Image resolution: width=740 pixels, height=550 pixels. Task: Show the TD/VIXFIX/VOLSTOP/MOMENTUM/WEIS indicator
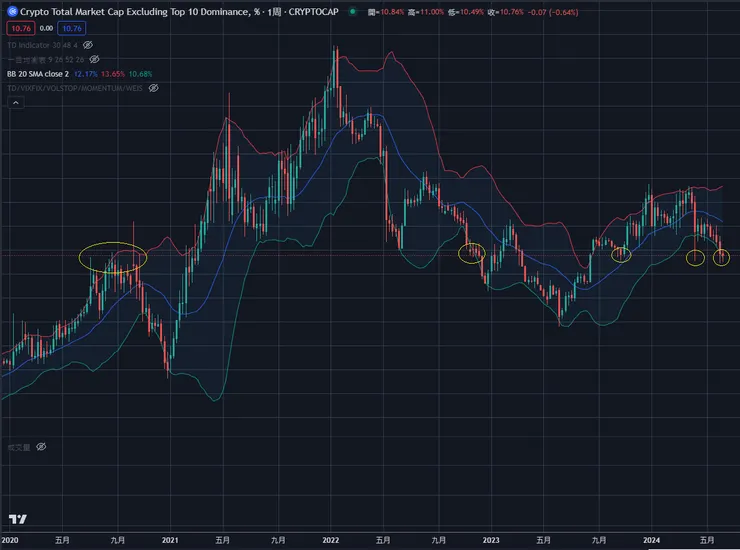[x=153, y=88]
